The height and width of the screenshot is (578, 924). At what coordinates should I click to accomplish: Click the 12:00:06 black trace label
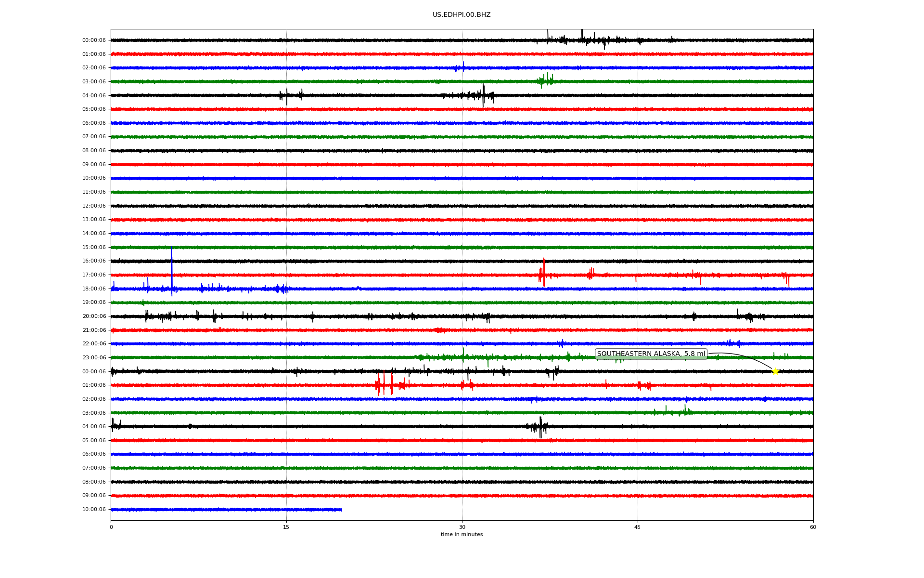pyautogui.click(x=94, y=206)
